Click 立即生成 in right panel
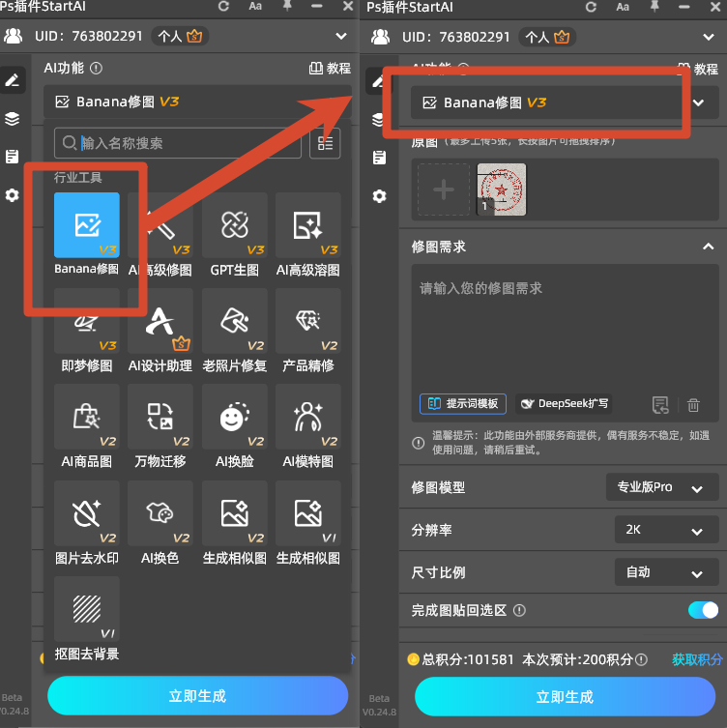The height and width of the screenshot is (728, 727). 565,697
